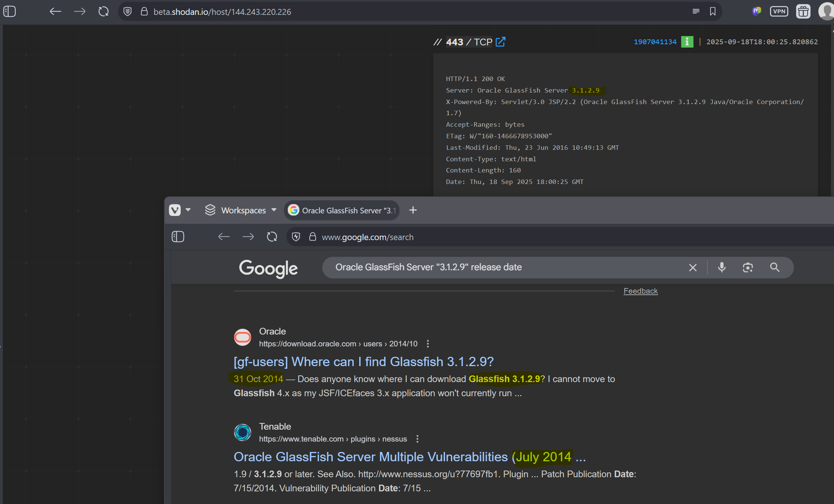The image size is (834, 504).
Task: Select the Oracle GlassFish Server tab
Action: tap(342, 210)
